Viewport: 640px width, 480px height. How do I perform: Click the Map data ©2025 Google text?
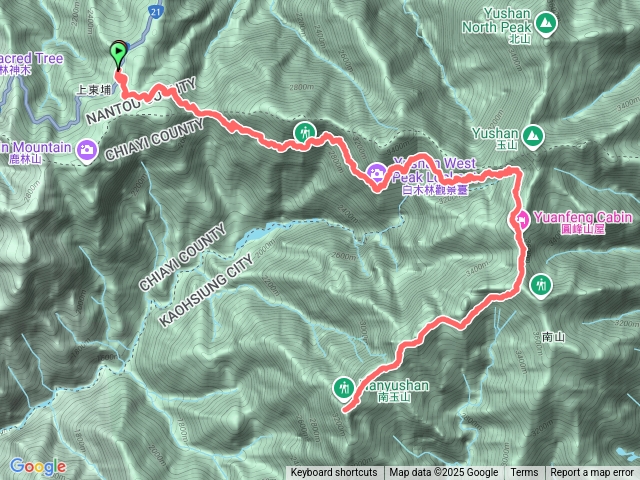(x=444, y=473)
